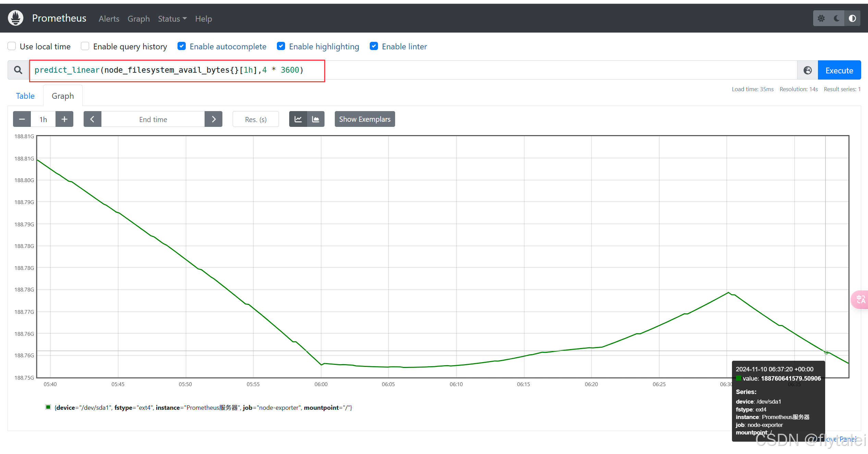The width and height of the screenshot is (868, 454).
Task: Click the Prometheus flame logo
Action: click(15, 18)
